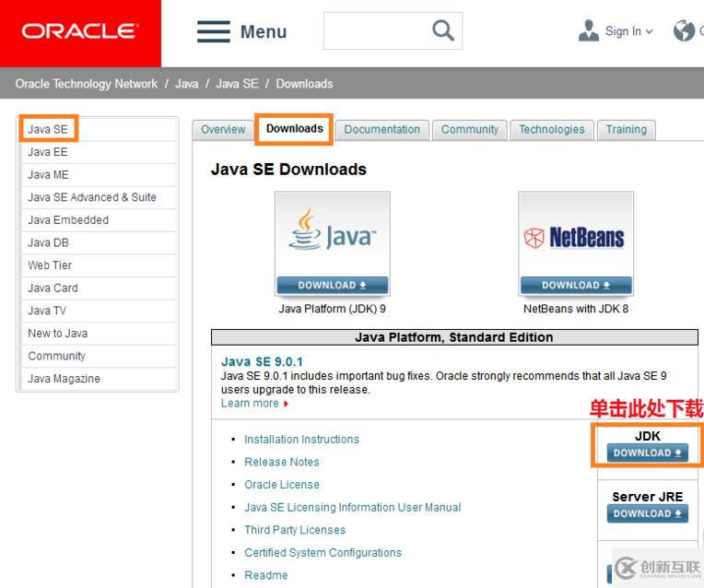The width and height of the screenshot is (704, 588).
Task: Open the Readme link
Action: coord(265,575)
